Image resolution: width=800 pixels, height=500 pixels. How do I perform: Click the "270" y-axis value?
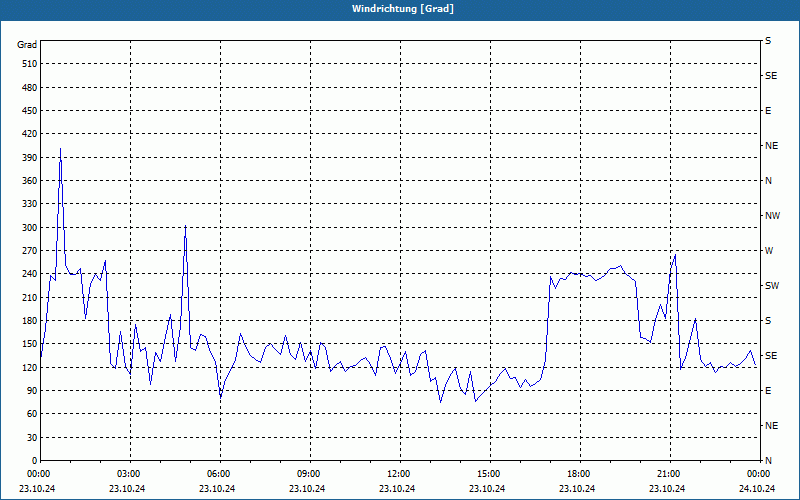tap(29, 251)
